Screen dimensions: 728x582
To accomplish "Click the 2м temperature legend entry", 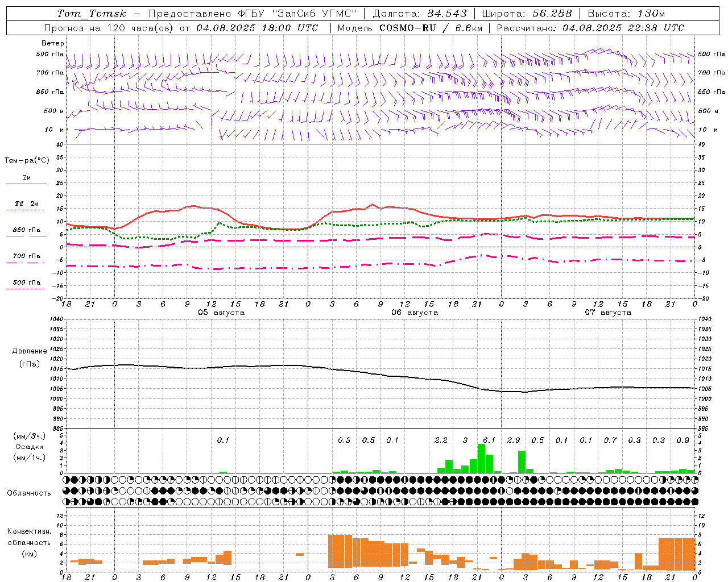I will click(x=26, y=178).
